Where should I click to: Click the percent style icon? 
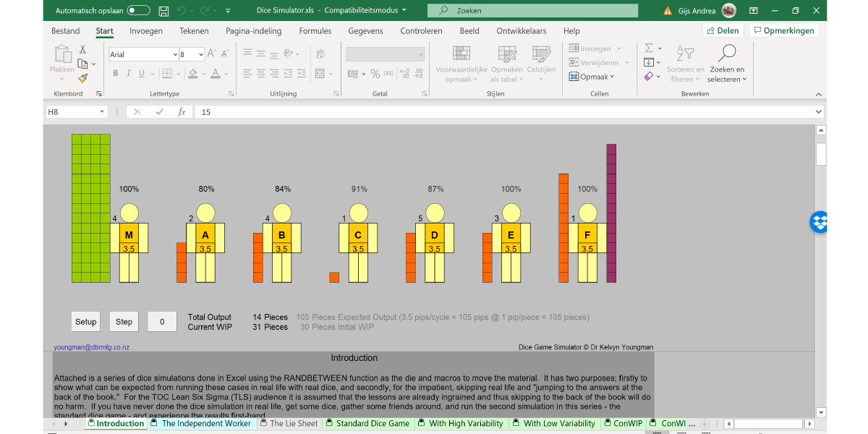[375, 74]
